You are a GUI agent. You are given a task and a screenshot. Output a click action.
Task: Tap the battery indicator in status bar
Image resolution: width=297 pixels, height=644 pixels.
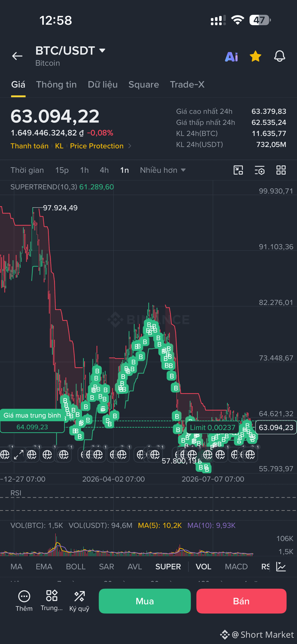[x=260, y=20]
